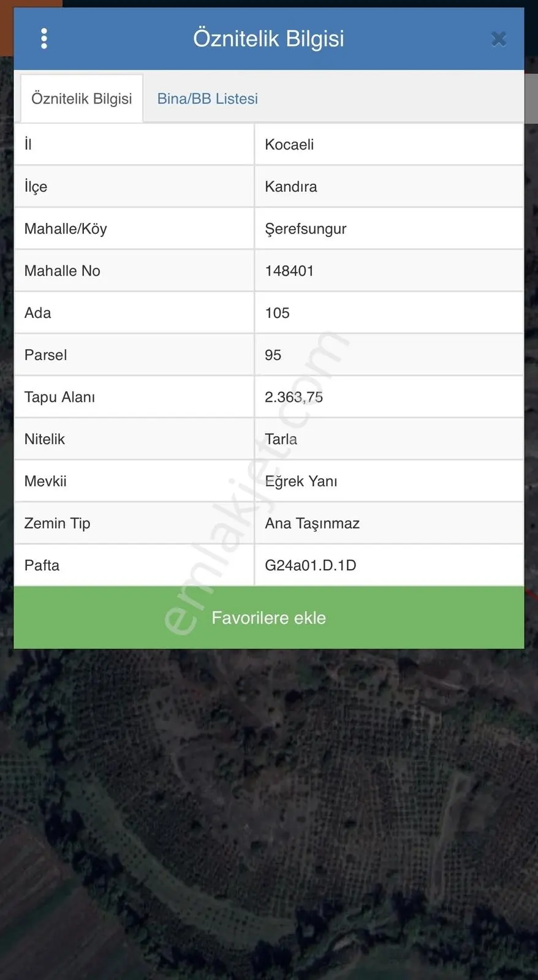Click the Öznitelik Bilgisi header title
Screen dimensions: 538x980
pyautogui.click(x=268, y=39)
